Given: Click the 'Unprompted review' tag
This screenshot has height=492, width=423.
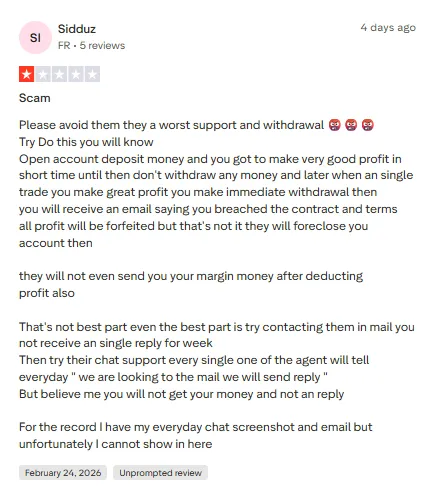Looking at the screenshot, I should tap(160, 473).
